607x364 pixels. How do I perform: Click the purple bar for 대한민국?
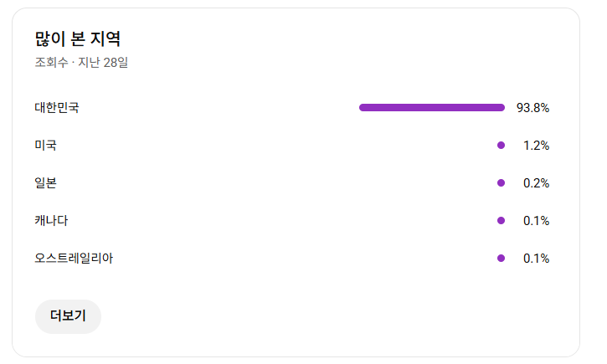(x=431, y=108)
